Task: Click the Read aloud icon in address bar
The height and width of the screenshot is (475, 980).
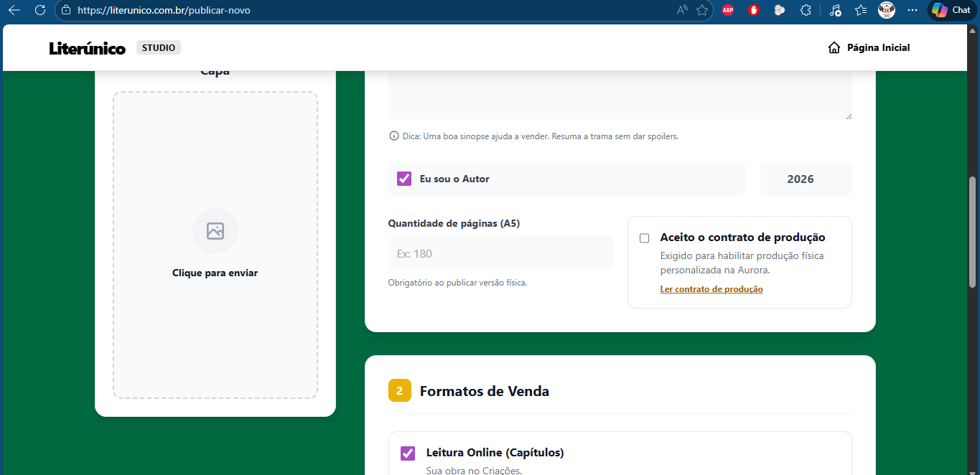Action: (x=681, y=10)
